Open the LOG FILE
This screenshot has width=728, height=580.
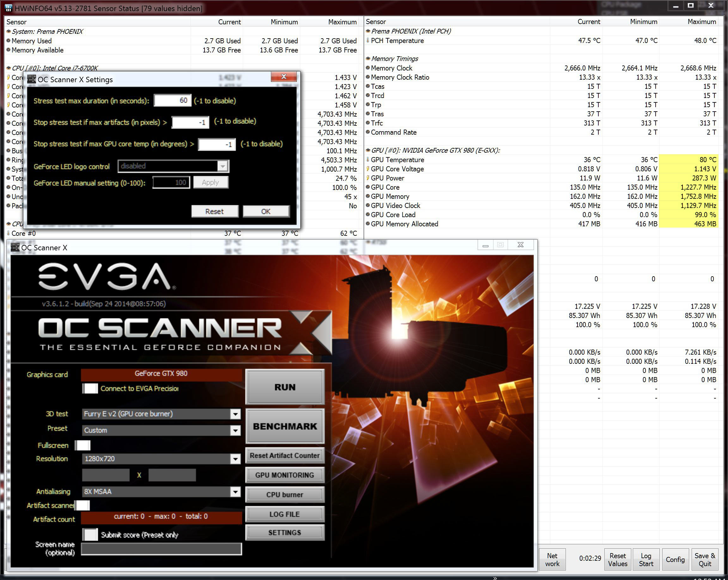pyautogui.click(x=285, y=514)
